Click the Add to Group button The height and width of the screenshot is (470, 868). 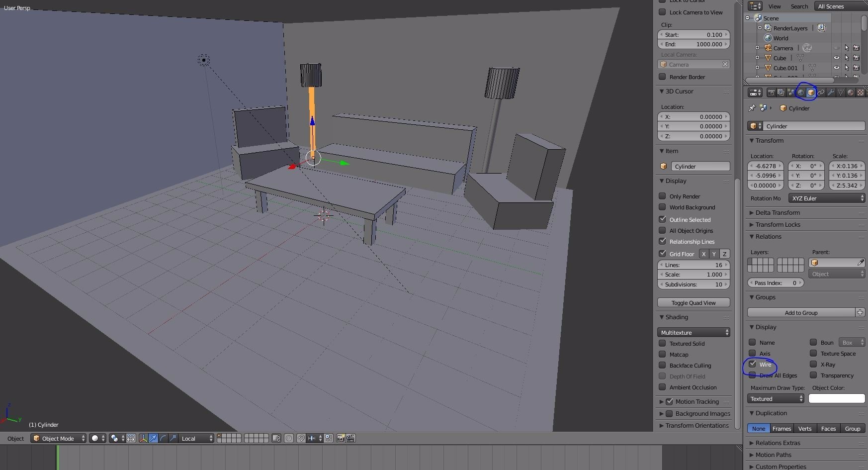(801, 312)
